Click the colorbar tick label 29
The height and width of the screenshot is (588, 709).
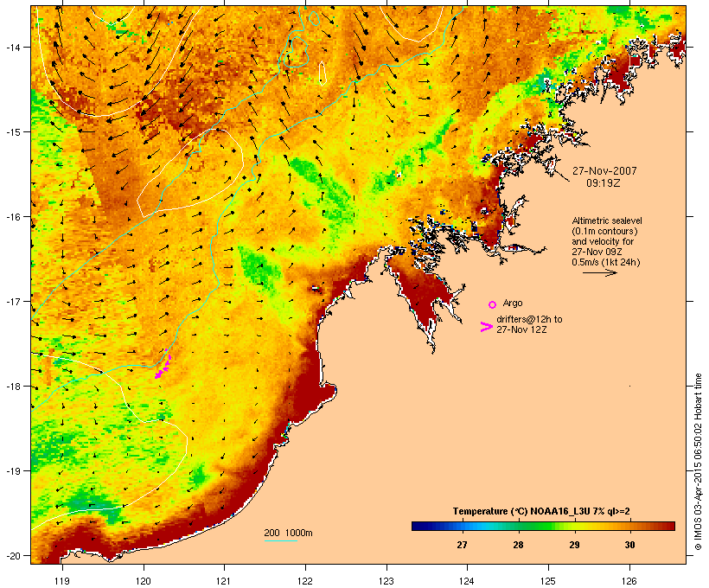574,545
